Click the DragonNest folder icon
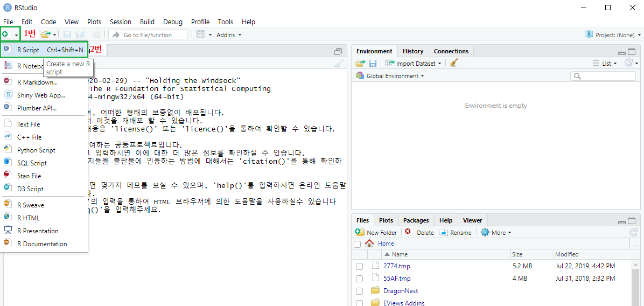 point(375,291)
